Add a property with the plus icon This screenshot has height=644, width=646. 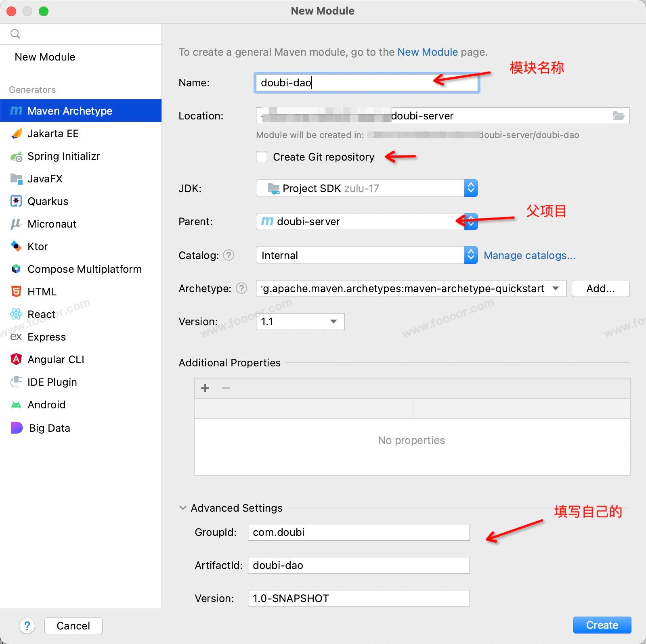click(x=205, y=388)
